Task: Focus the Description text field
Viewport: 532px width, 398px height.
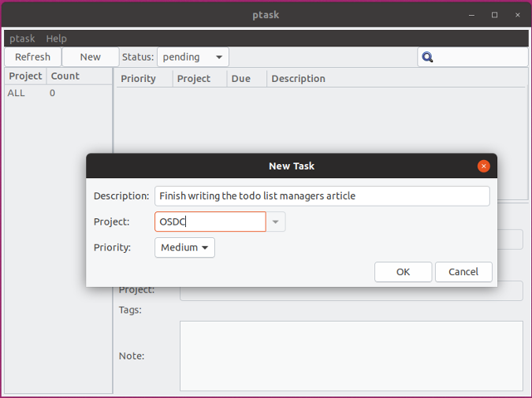Action: pos(322,196)
